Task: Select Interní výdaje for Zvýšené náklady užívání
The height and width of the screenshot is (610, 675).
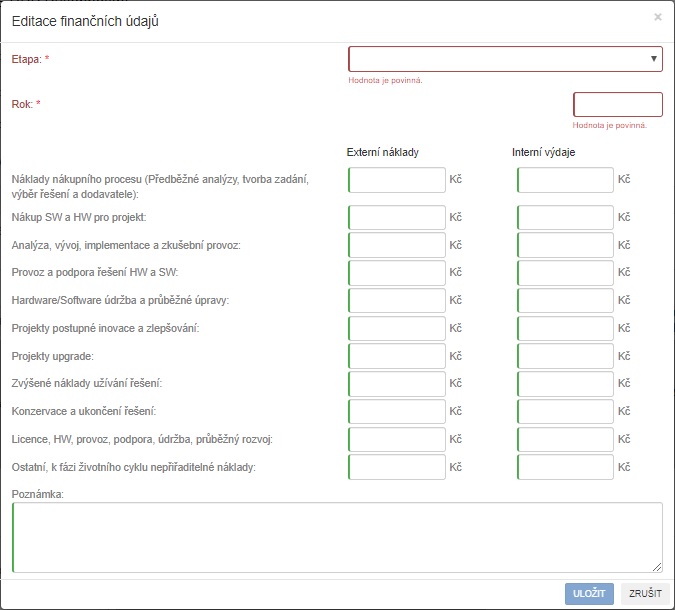Action: click(565, 384)
